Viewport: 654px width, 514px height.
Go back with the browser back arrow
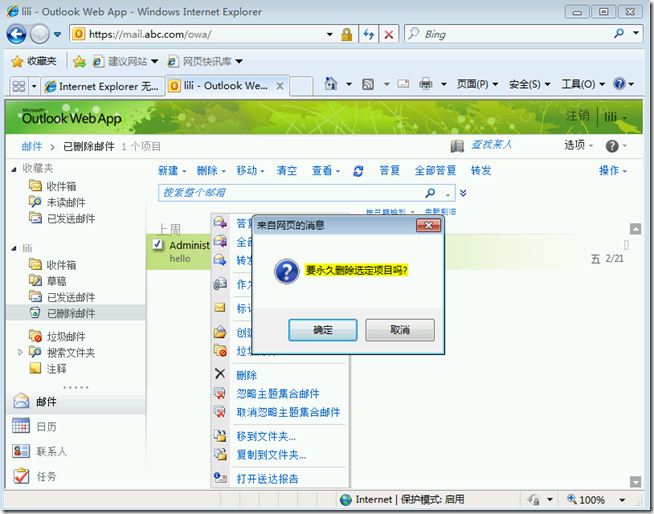[17, 34]
